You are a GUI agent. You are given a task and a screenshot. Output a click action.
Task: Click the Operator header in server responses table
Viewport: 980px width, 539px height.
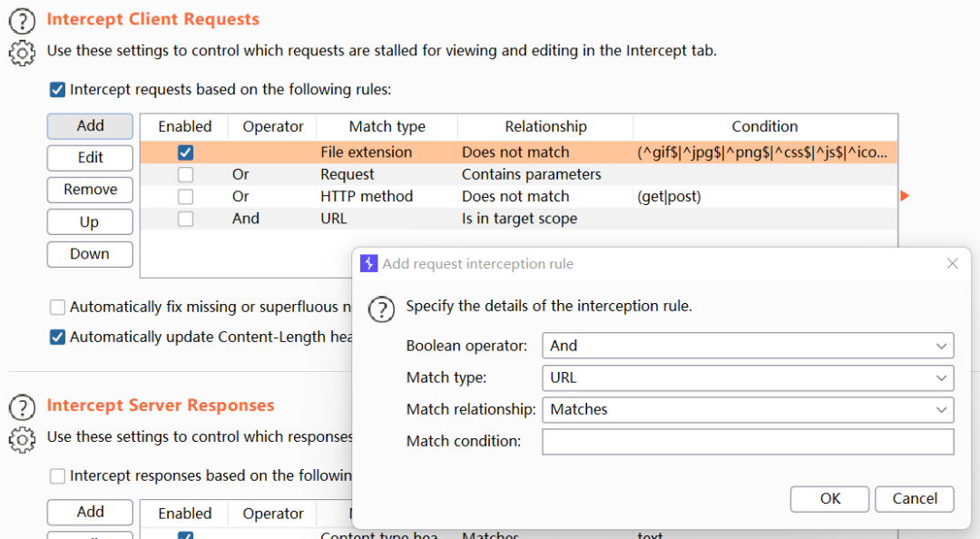pyautogui.click(x=272, y=514)
